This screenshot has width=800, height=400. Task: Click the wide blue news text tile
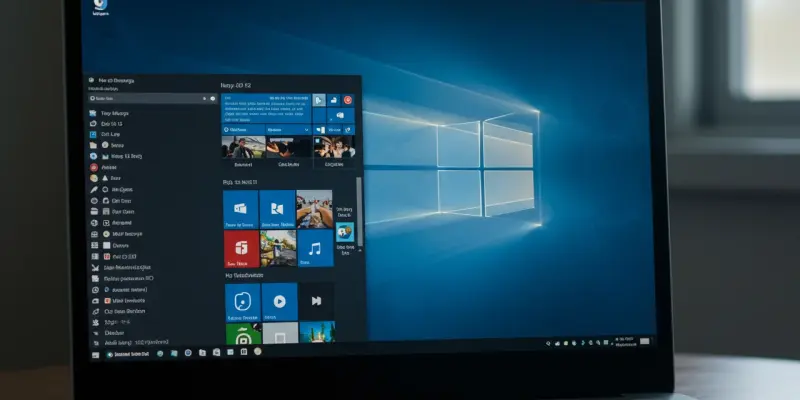265,108
